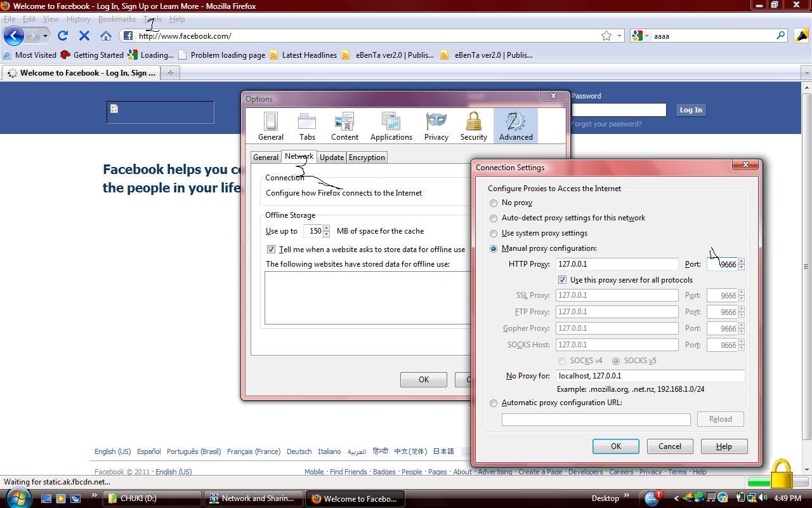The height and width of the screenshot is (508, 812).
Task: Open the list all tabs dropdown
Action: tap(807, 73)
